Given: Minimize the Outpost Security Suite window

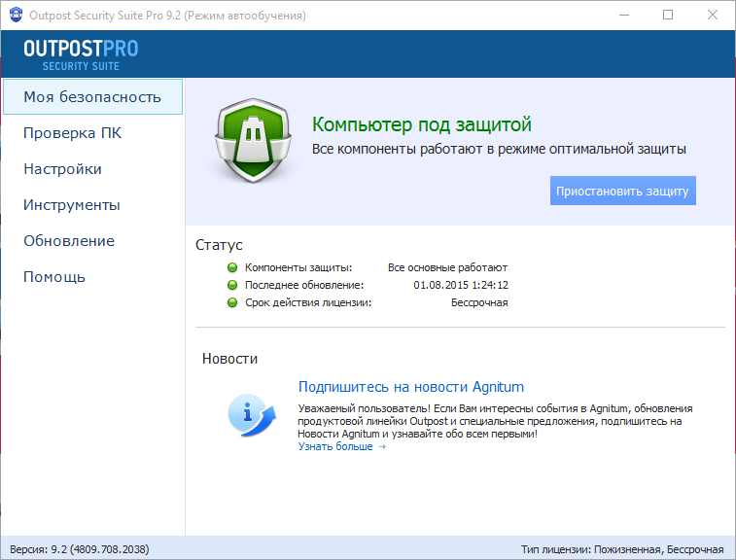Looking at the screenshot, I should (624, 15).
